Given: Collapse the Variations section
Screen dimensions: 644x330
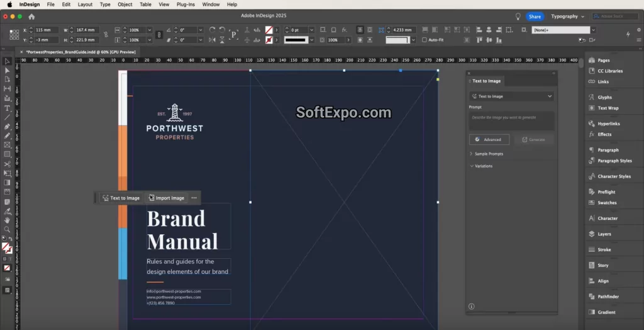Looking at the screenshot, I should (481, 166).
